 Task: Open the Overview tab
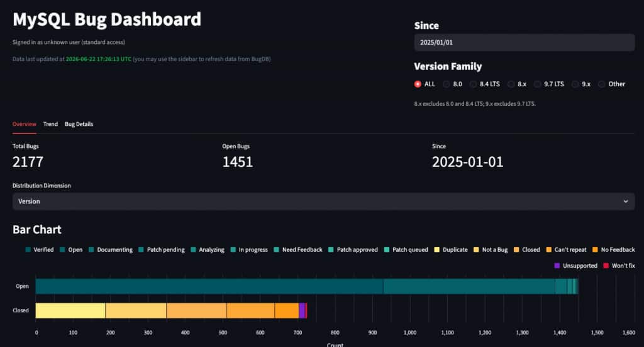click(25, 124)
